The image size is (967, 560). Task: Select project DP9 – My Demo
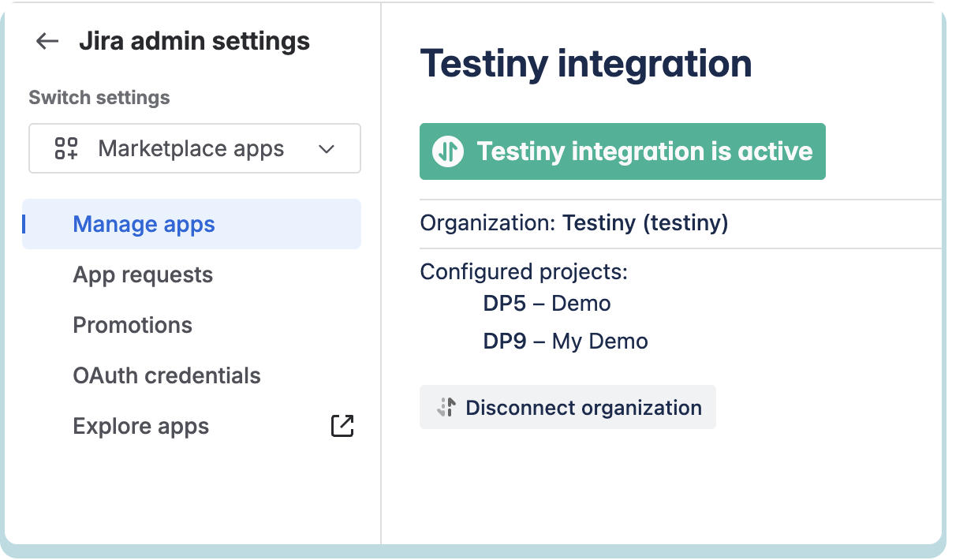[x=565, y=341]
